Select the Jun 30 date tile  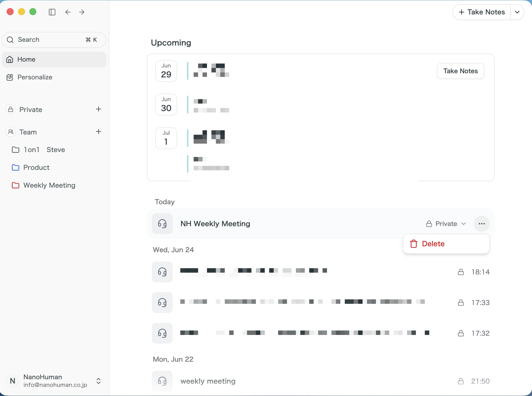(166, 105)
